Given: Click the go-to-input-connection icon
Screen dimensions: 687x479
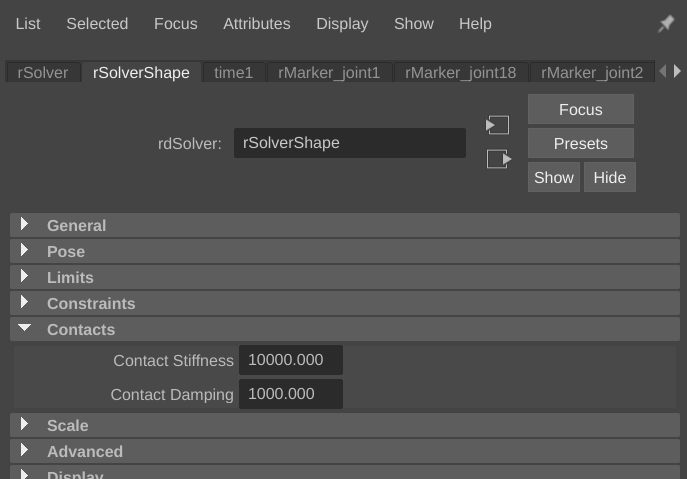Looking at the screenshot, I should 498,125.
